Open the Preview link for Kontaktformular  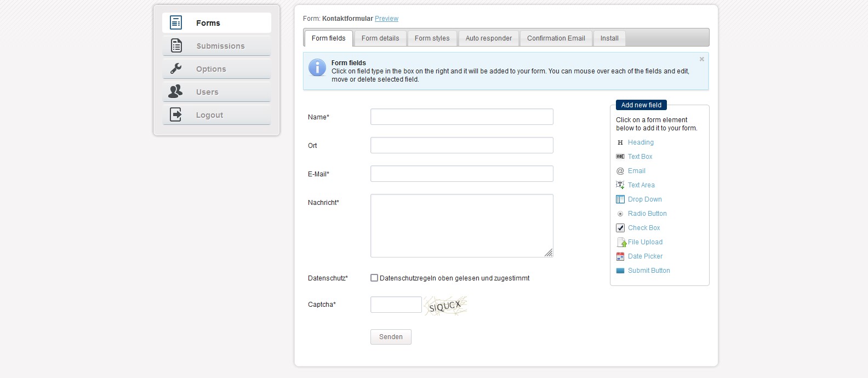click(x=386, y=19)
